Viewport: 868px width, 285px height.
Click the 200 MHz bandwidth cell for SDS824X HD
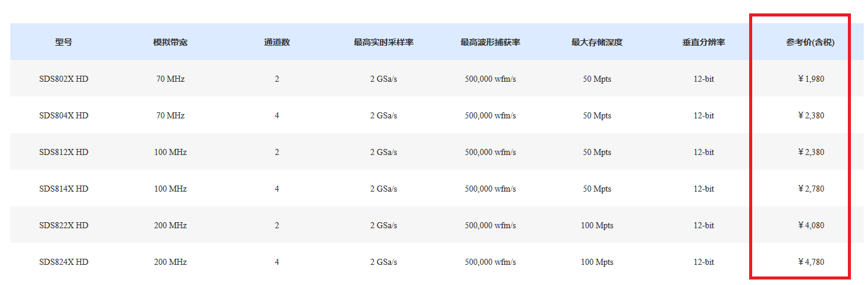(170, 262)
